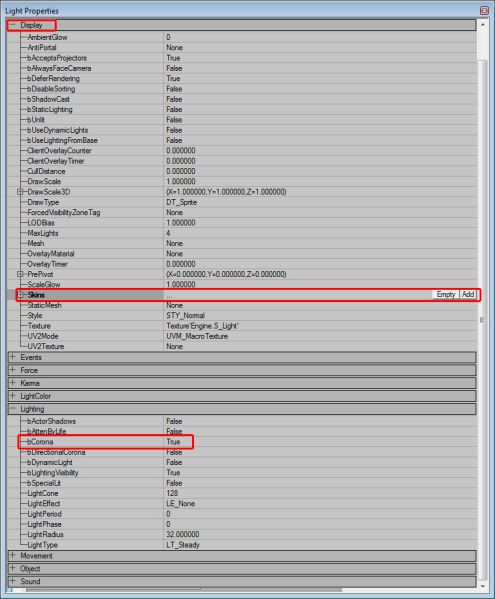The width and height of the screenshot is (495, 599).
Task: Expand the Sound category
Action: (13, 581)
